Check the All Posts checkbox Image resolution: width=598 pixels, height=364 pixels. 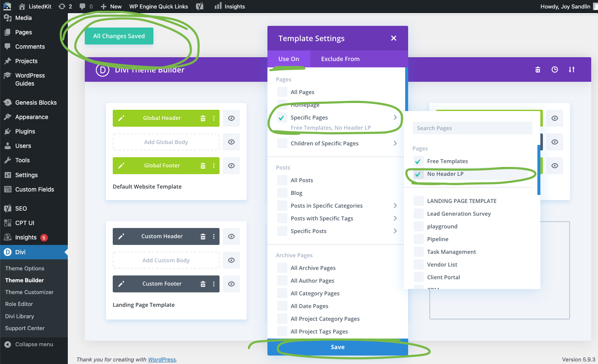282,180
